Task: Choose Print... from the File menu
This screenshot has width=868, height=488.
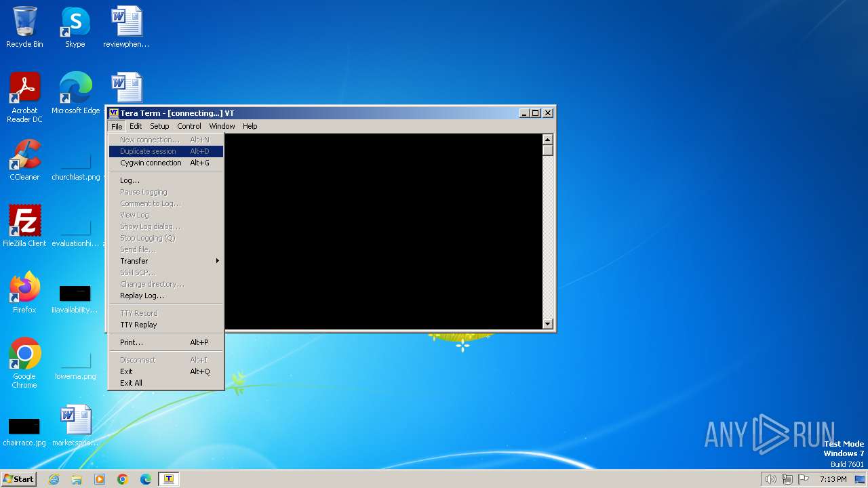Action: click(166, 342)
